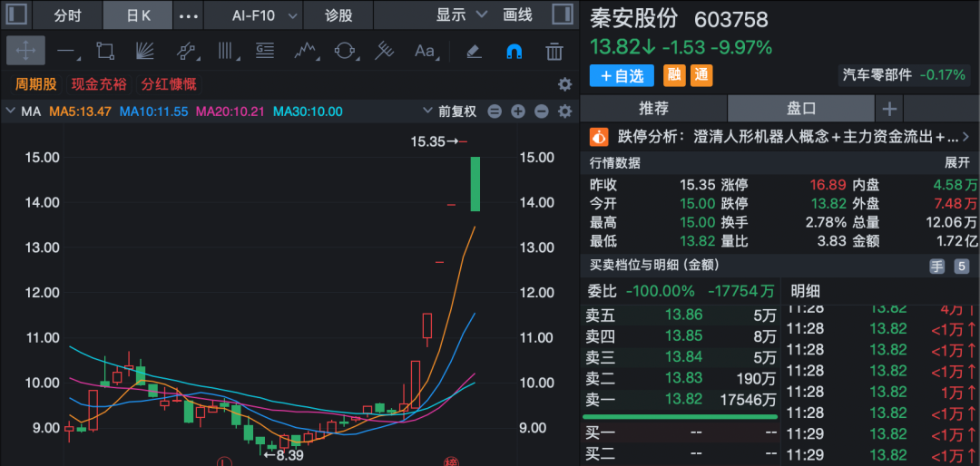Image resolution: width=980 pixels, height=466 pixels.
Task: Click the rightmost minus circle zoom-out icon
Action: [541, 112]
